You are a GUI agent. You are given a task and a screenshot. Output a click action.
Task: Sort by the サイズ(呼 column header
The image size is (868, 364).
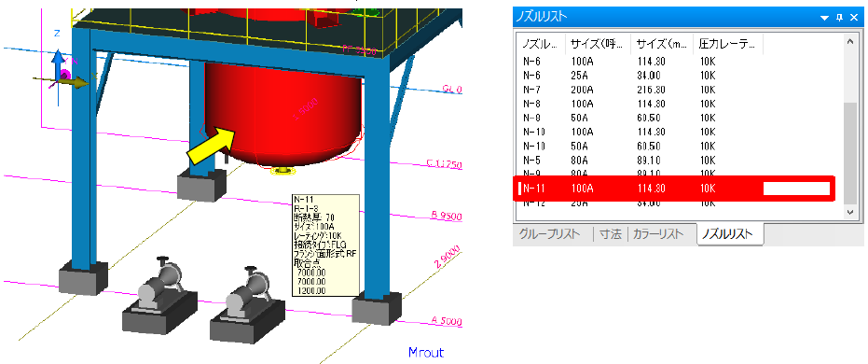click(599, 44)
